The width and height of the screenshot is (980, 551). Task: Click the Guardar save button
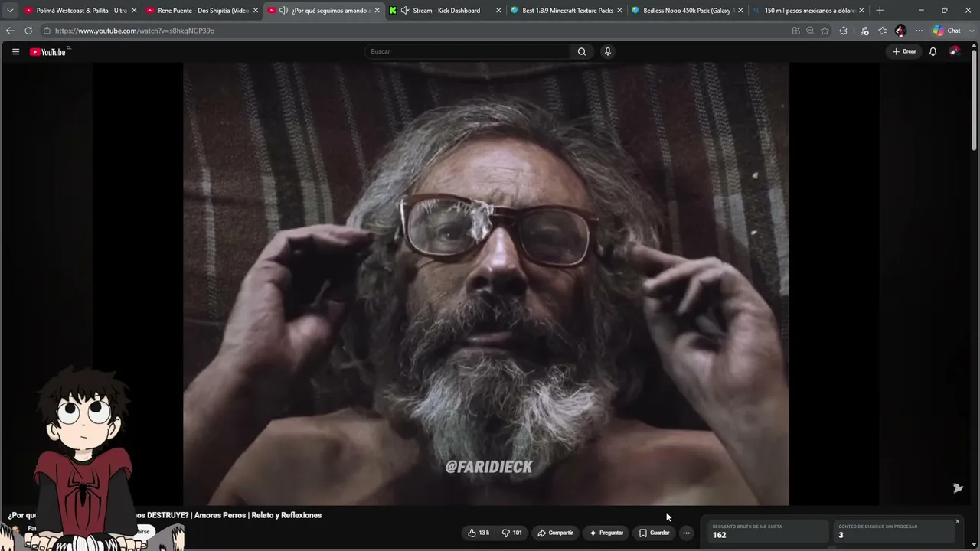point(655,533)
